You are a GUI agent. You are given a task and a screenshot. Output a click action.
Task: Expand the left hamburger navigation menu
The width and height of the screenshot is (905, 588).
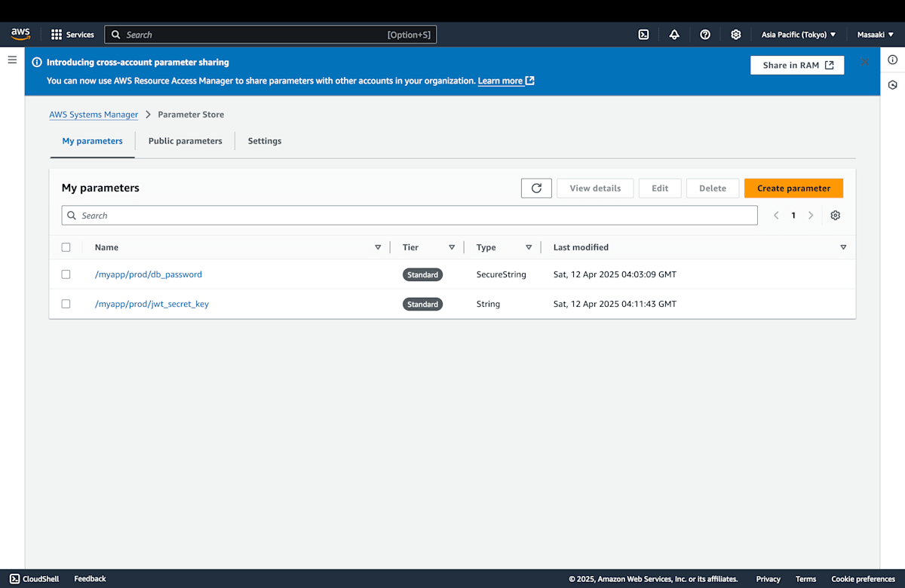click(12, 60)
